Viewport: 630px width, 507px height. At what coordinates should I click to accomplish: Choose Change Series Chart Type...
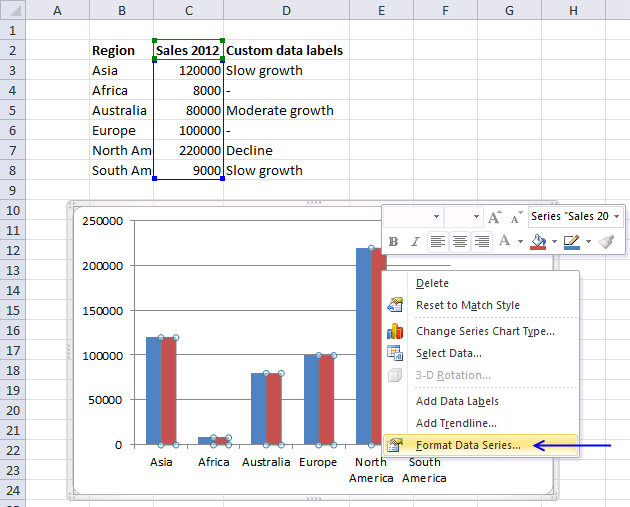(x=481, y=331)
